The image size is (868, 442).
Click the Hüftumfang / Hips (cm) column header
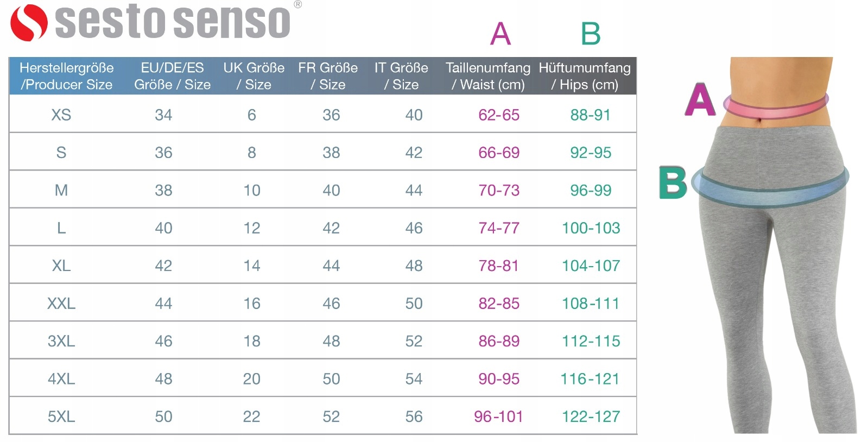point(585,76)
